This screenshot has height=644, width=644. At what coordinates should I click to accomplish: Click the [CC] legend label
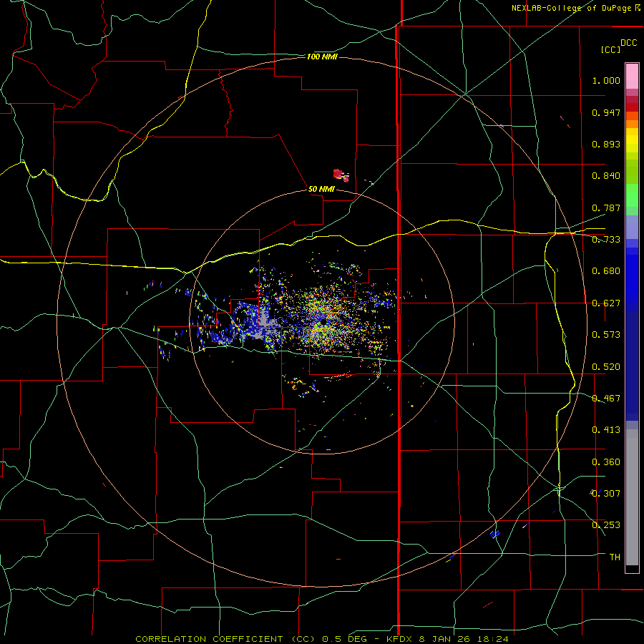point(610,49)
